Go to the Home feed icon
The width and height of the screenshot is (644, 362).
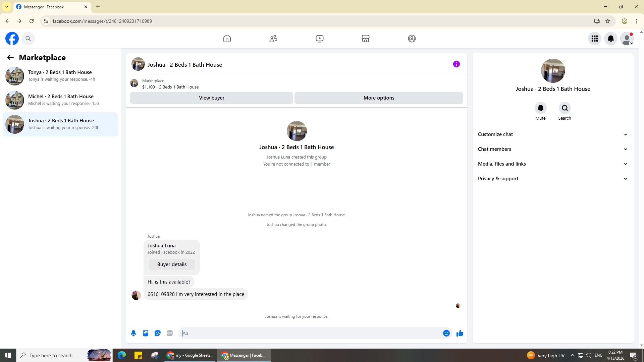pyautogui.click(x=227, y=39)
